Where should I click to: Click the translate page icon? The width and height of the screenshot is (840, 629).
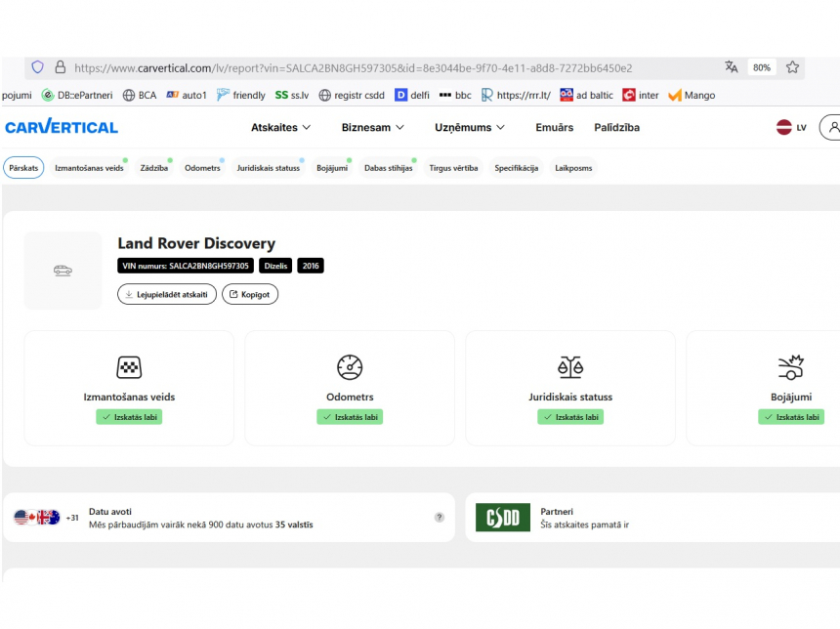click(x=731, y=67)
